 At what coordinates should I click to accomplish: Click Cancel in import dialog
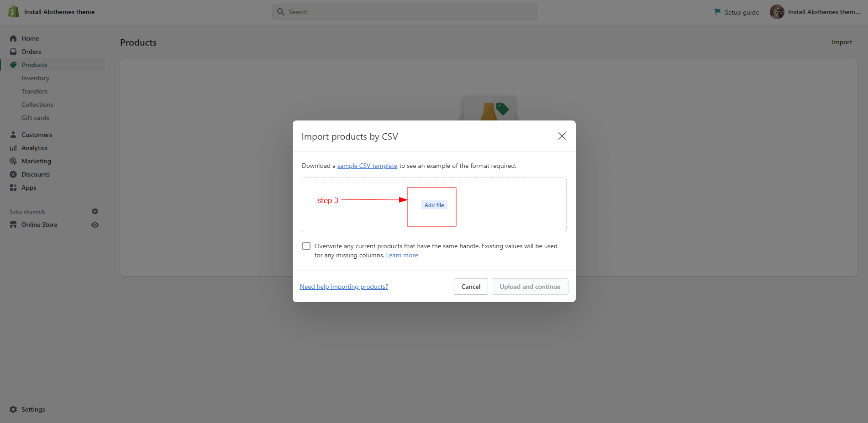click(x=471, y=287)
